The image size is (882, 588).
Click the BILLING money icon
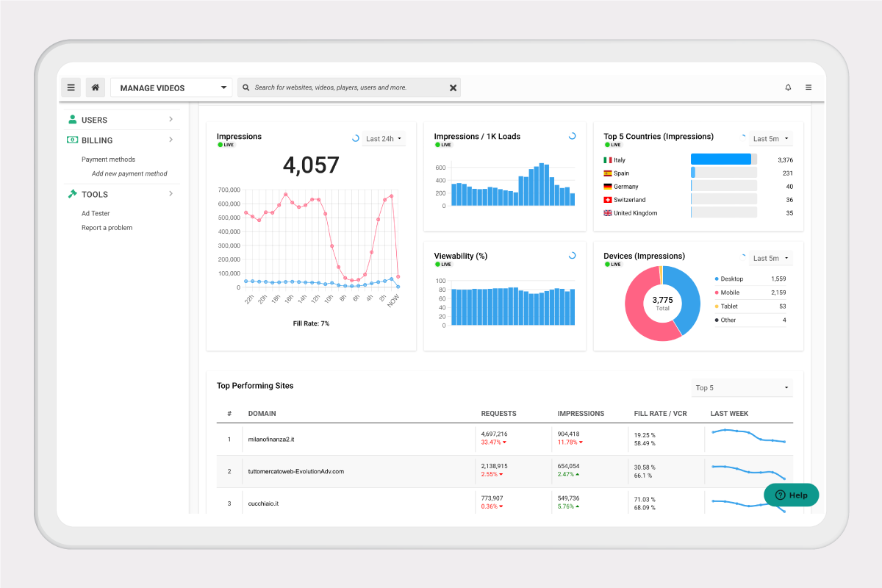point(72,140)
